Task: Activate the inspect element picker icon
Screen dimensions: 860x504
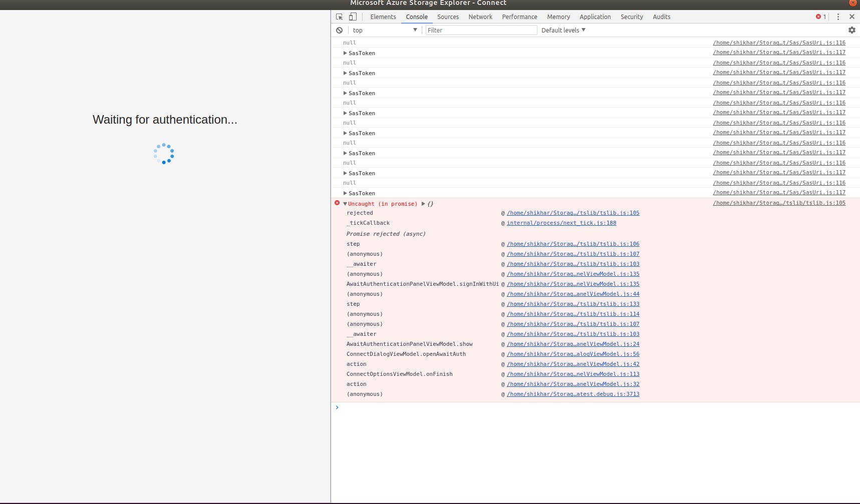Action: coord(340,17)
